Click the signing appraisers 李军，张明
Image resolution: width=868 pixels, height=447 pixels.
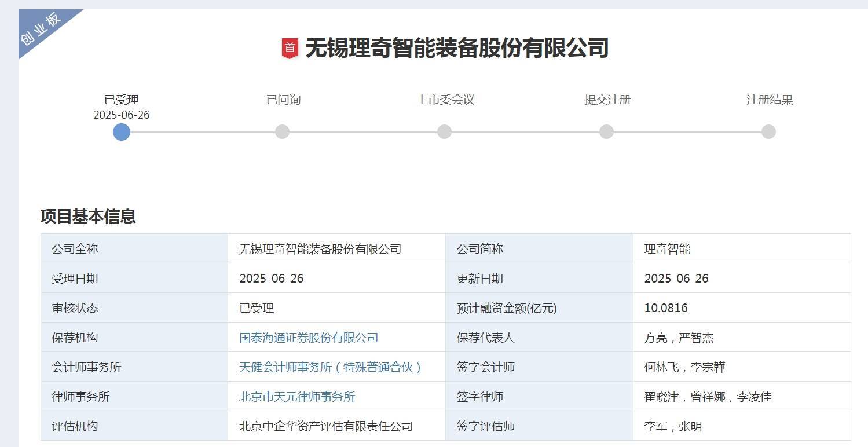pyautogui.click(x=673, y=426)
